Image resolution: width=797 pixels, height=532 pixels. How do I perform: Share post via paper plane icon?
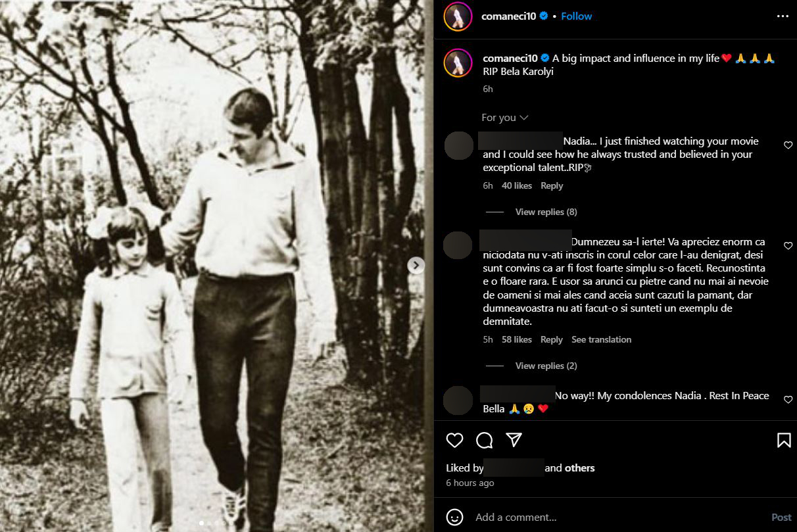point(514,440)
